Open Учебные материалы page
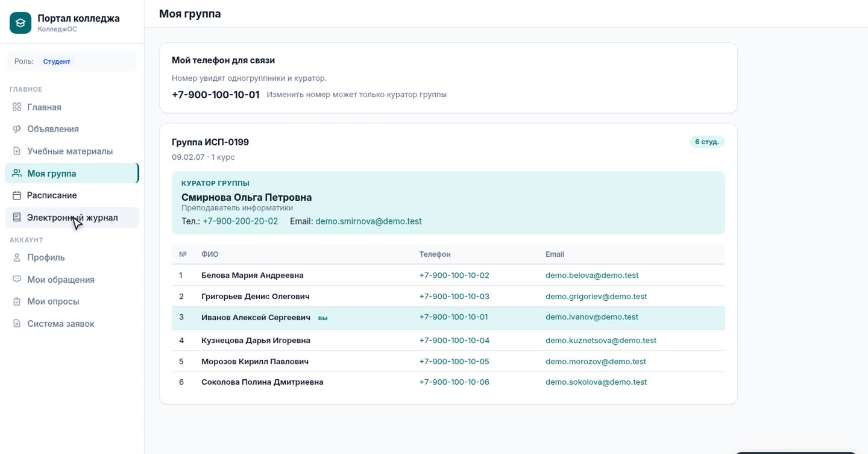This screenshot has width=868, height=454. (x=72, y=151)
